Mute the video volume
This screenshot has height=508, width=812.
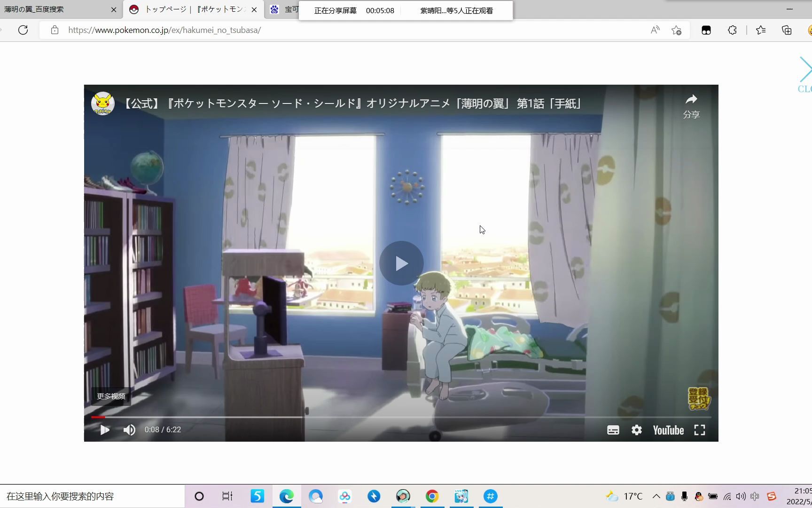(129, 430)
